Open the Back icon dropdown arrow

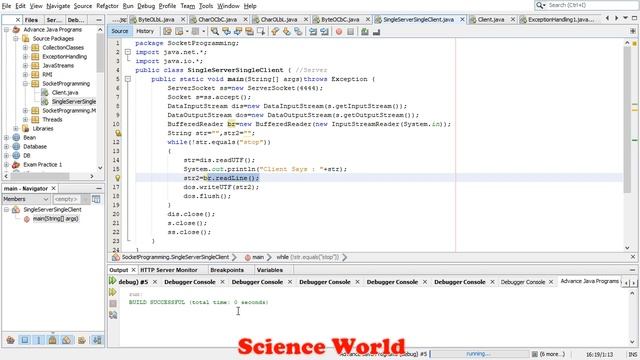click(187, 31)
